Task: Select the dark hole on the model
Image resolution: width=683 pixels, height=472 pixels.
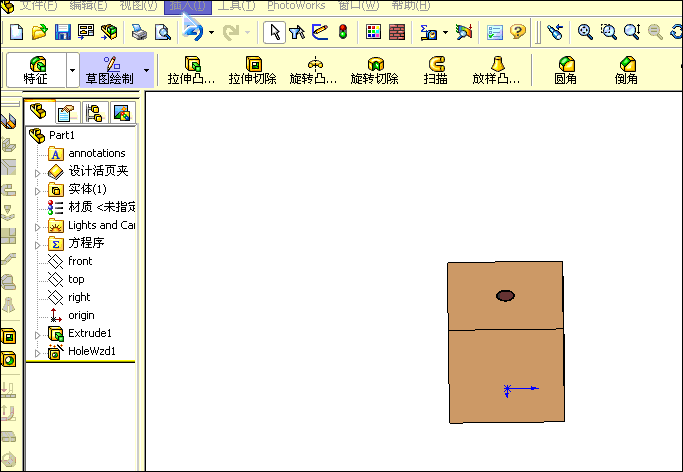Action: 505,296
